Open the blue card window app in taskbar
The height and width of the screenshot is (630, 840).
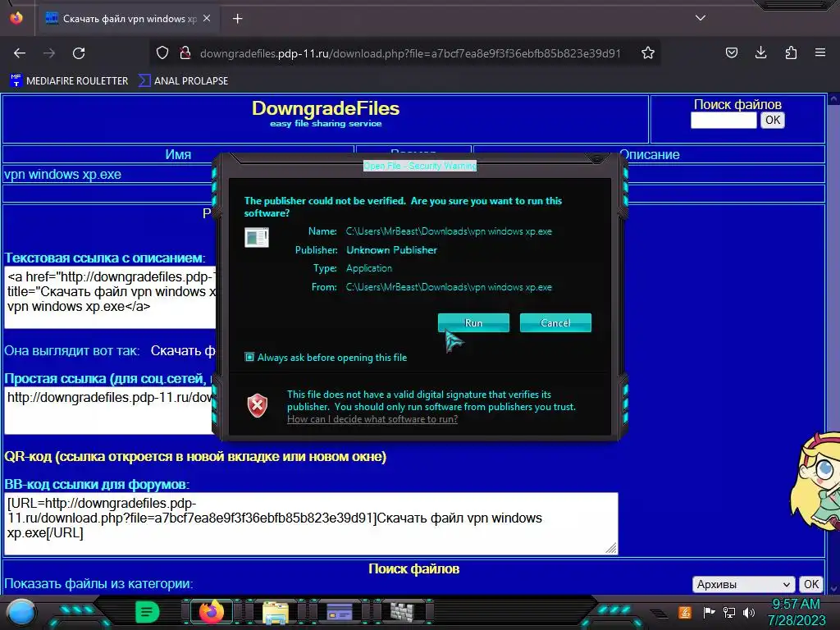point(339,612)
